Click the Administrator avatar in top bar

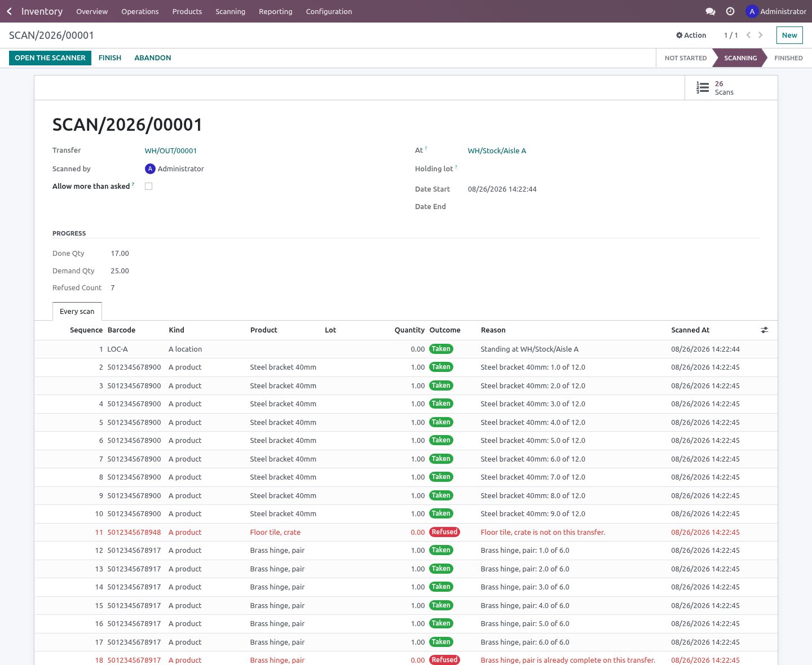pyautogui.click(x=752, y=11)
